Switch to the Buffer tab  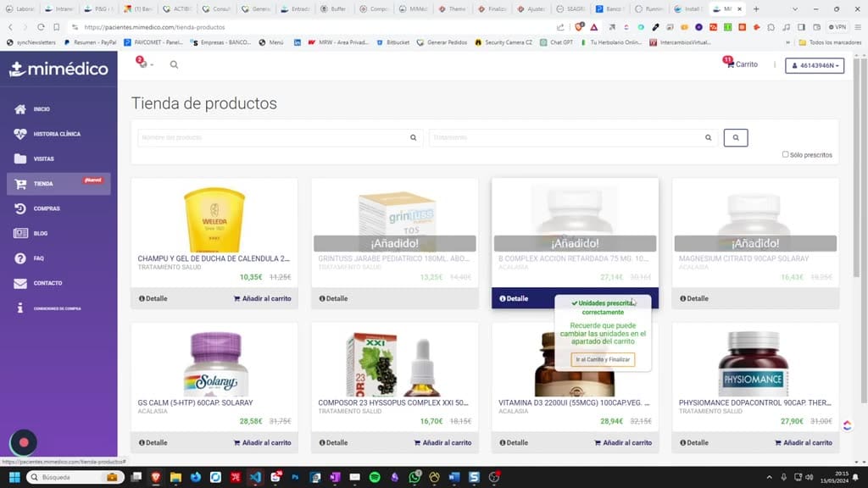[334, 8]
